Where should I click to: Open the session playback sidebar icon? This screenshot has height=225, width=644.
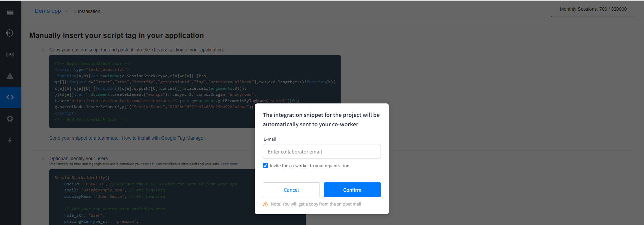coord(10,33)
